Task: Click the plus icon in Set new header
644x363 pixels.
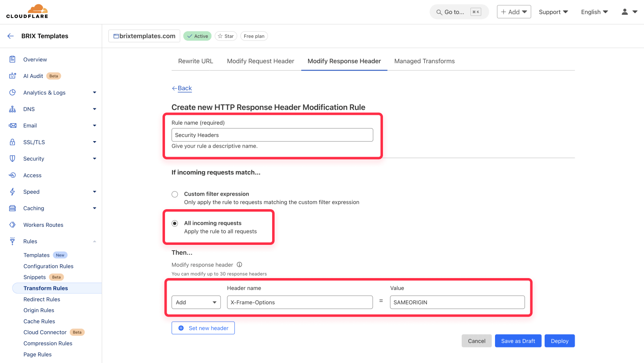Action: coord(181,328)
